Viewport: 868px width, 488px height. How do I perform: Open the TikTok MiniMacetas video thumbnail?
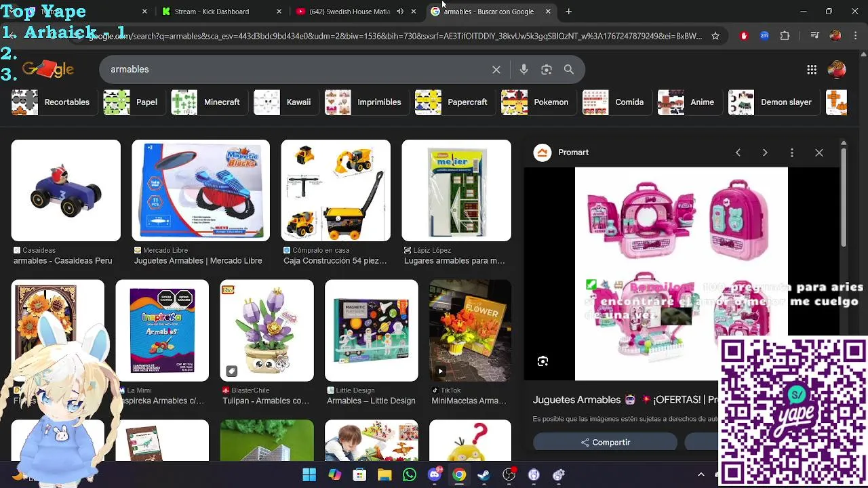click(470, 331)
